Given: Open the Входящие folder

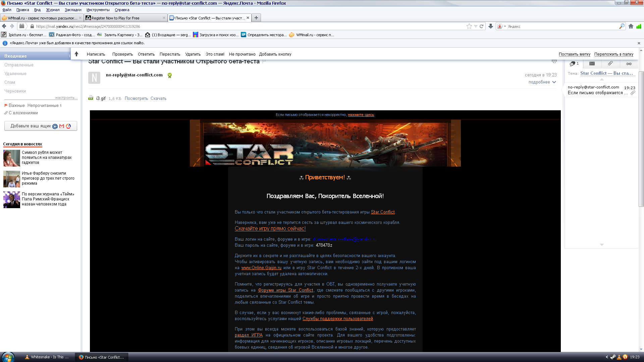Looking at the screenshot, I should point(35,56).
